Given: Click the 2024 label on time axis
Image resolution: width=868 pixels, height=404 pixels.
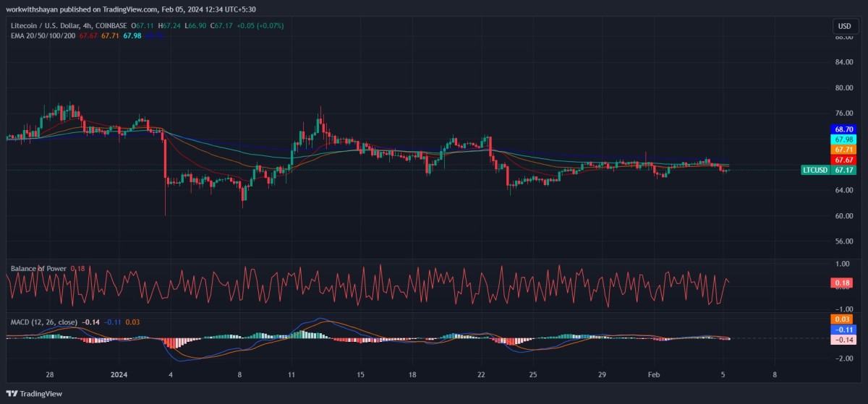Looking at the screenshot, I should click(x=119, y=376).
